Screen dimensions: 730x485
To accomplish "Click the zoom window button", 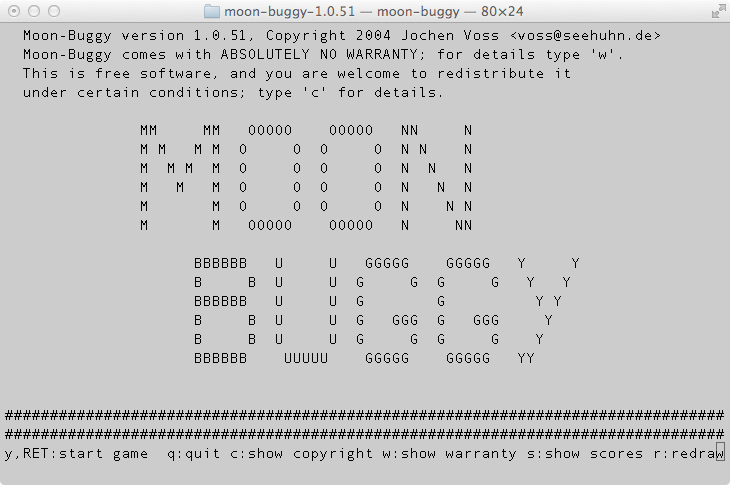I will (x=54, y=11).
